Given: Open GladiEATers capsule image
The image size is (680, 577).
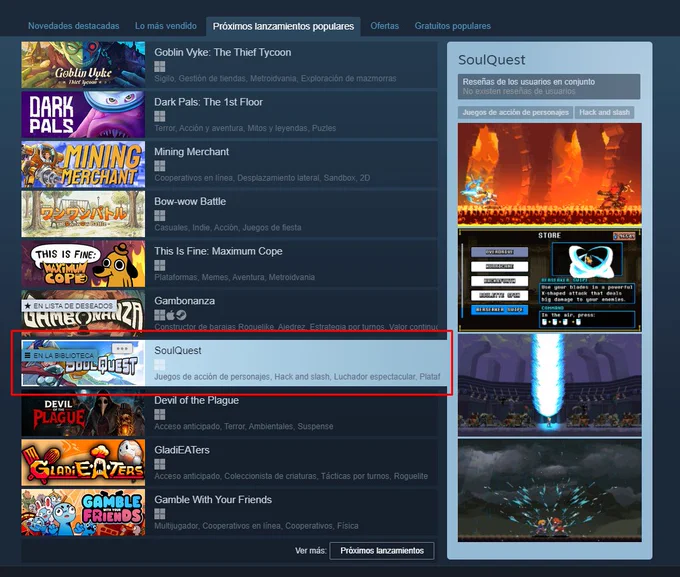Looking at the screenshot, I should (x=83, y=462).
